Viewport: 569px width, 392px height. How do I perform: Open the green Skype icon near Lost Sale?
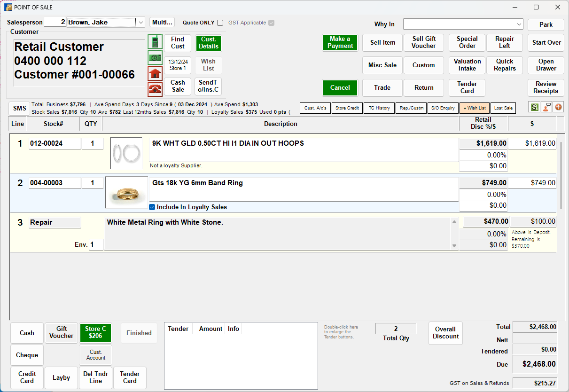point(534,107)
